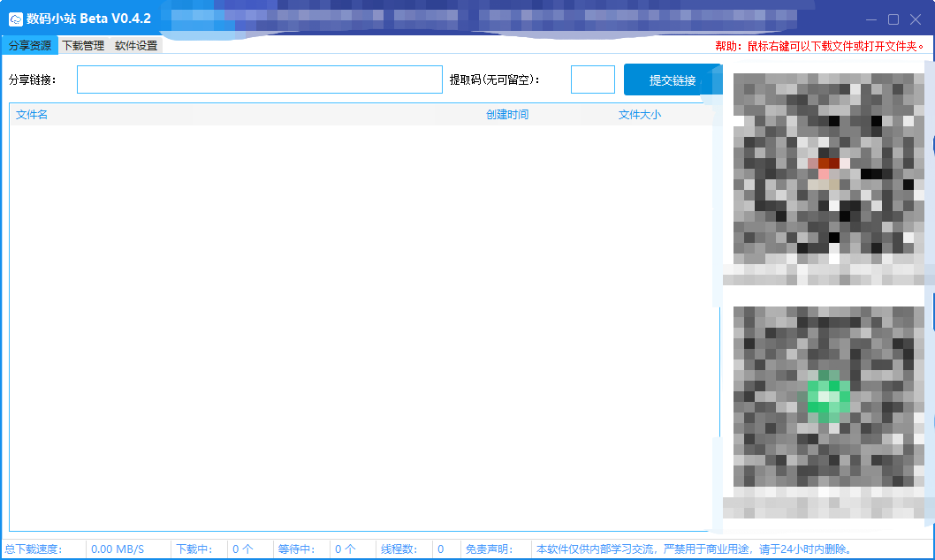Screen dimensions: 935x560
Task: Click the 线程数 status bar label
Action: tap(399, 549)
